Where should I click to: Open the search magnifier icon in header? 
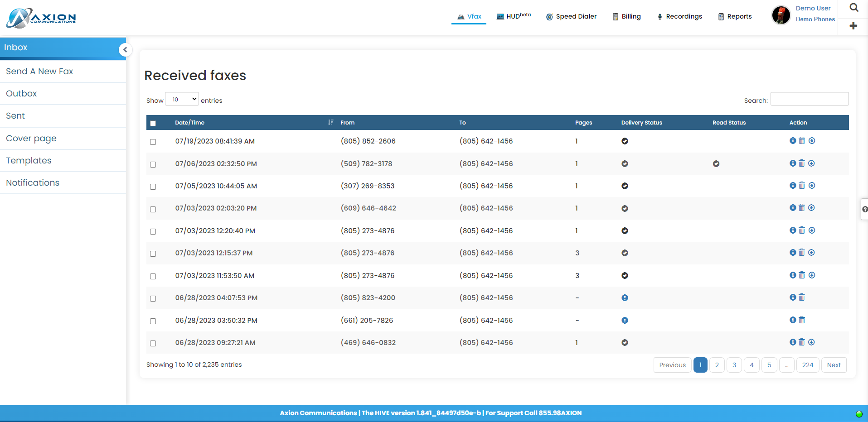coord(854,8)
